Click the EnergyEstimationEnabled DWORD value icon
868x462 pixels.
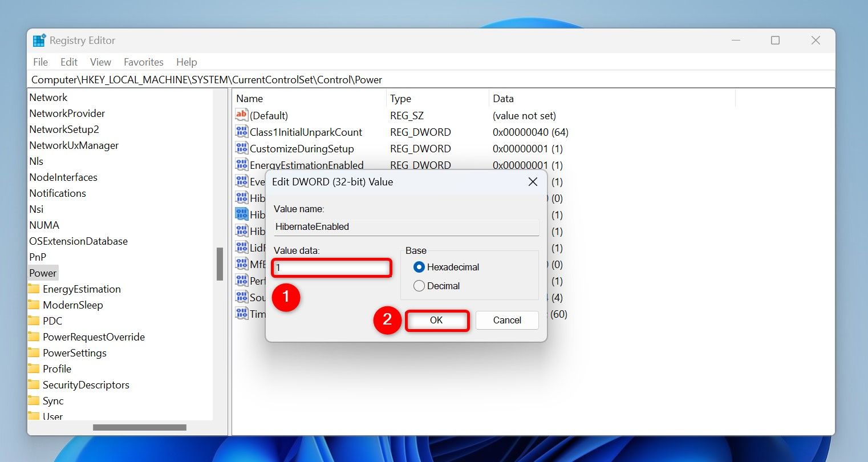[x=242, y=165]
